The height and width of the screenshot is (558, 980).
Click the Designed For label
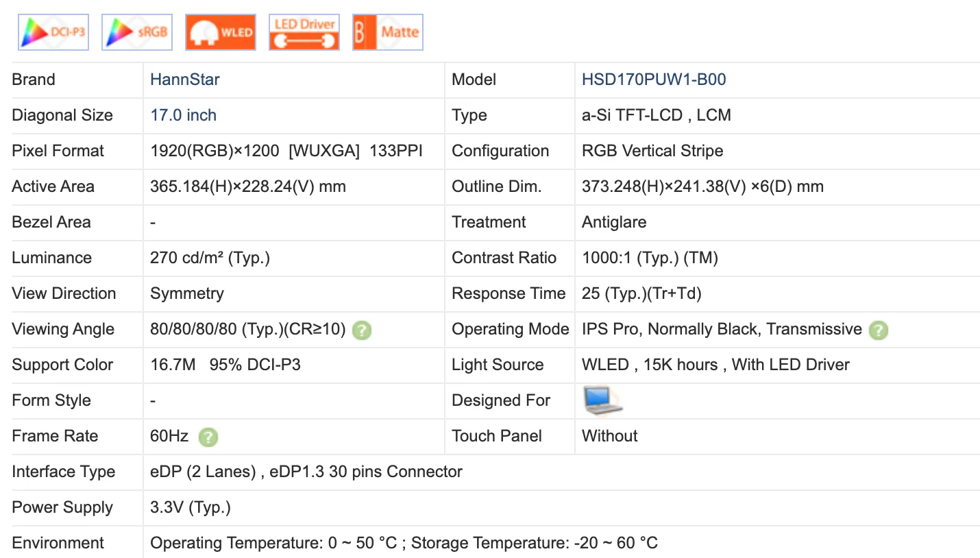pyautogui.click(x=501, y=400)
